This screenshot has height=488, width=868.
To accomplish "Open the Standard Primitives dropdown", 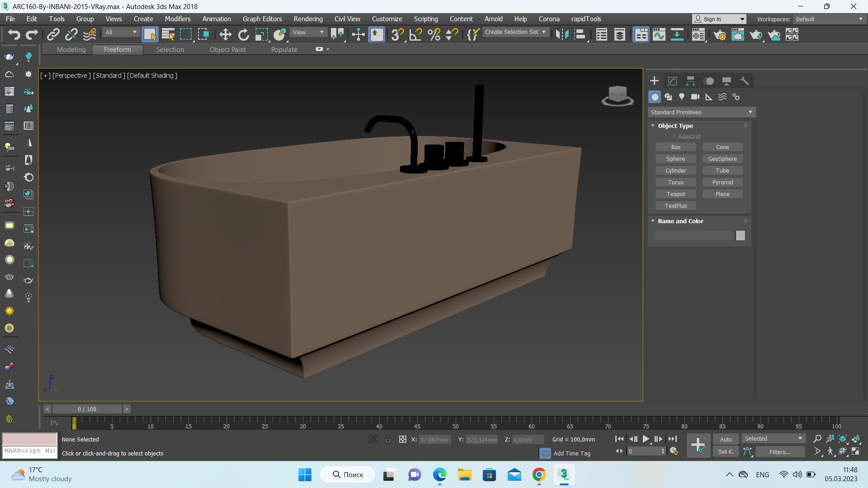I will click(x=702, y=112).
